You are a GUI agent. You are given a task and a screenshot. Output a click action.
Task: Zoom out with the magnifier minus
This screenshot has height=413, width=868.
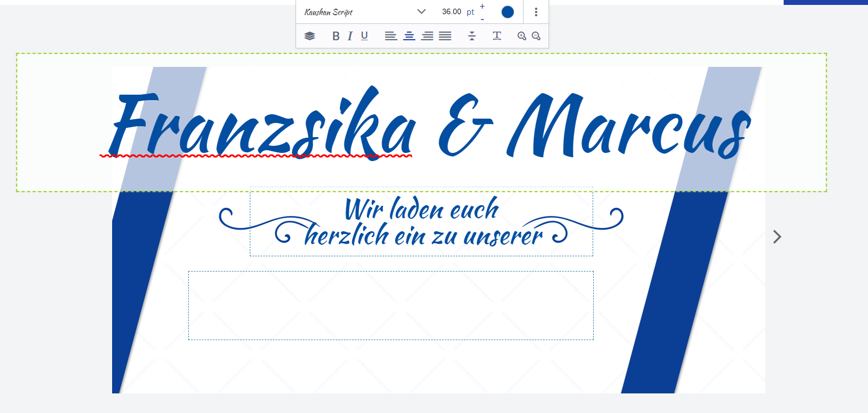[x=536, y=36]
